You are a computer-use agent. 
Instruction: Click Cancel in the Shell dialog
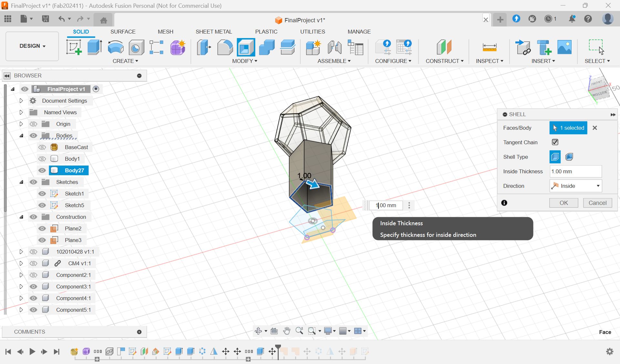pyautogui.click(x=597, y=203)
